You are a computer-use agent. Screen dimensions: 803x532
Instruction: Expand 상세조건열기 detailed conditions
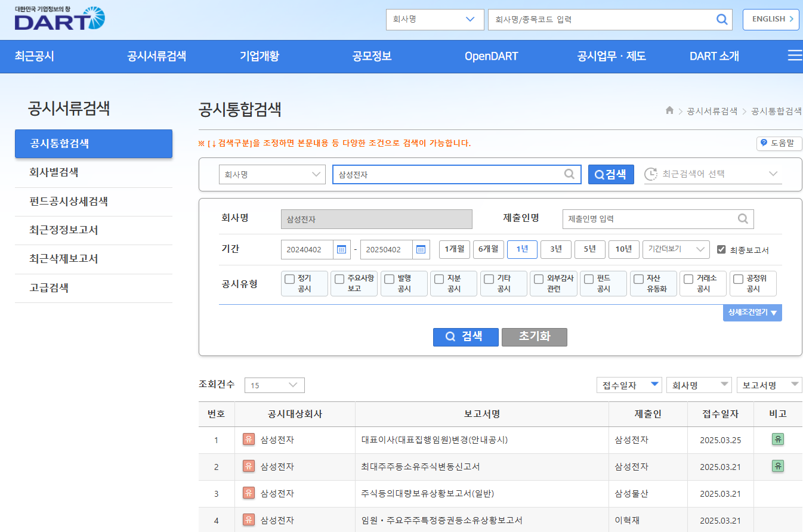pos(752,313)
